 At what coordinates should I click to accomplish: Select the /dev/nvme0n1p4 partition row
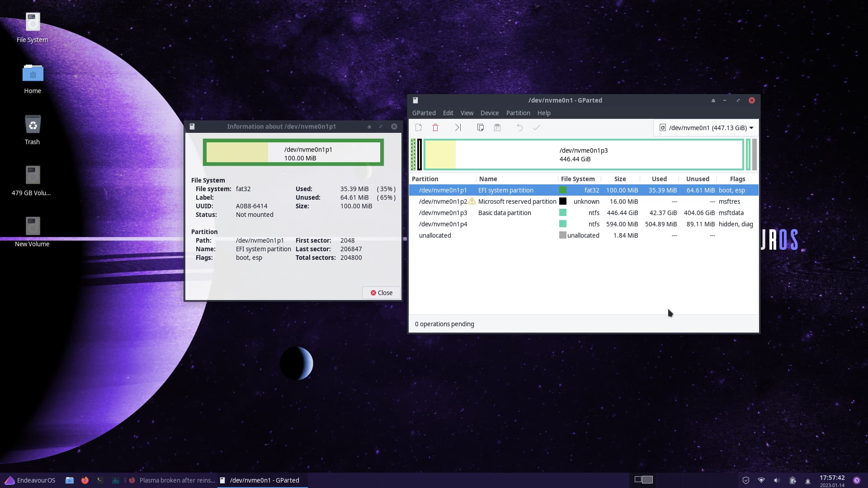(584, 224)
